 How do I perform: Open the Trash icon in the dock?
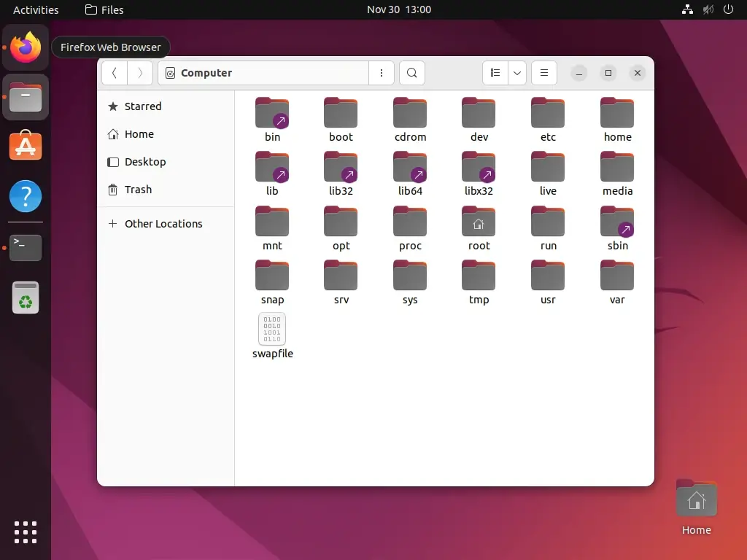tap(26, 297)
